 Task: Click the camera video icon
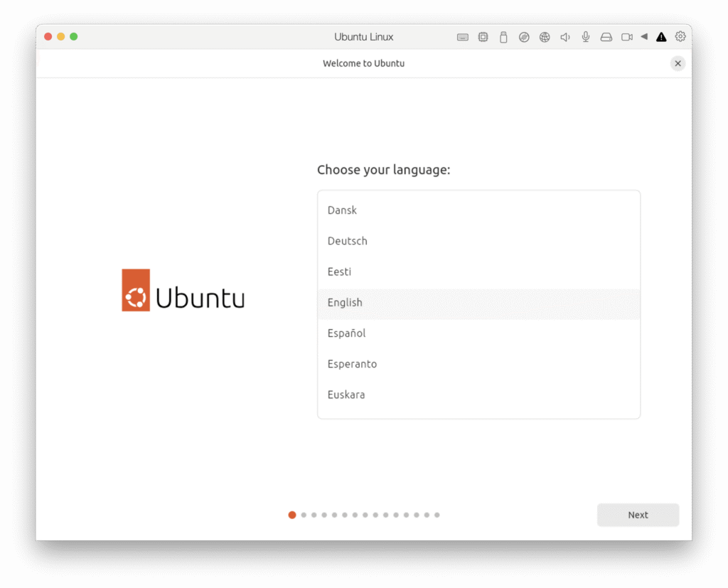[627, 37]
